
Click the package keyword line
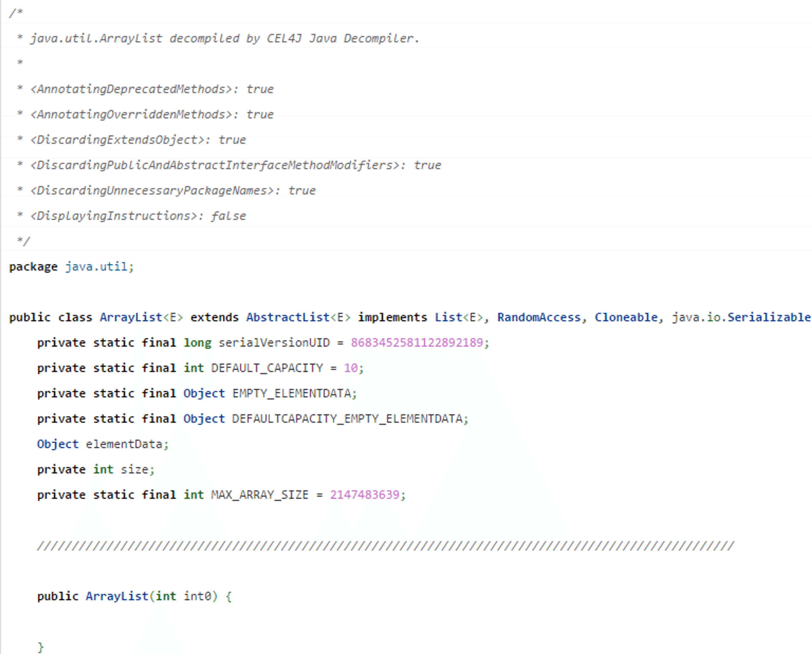[x=71, y=267]
